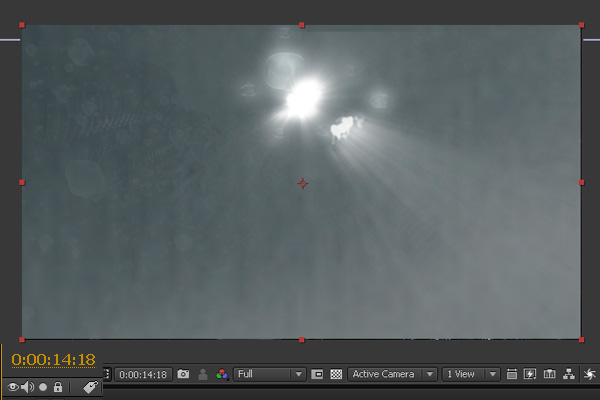Click the right-middle red layer handle

click(x=582, y=183)
